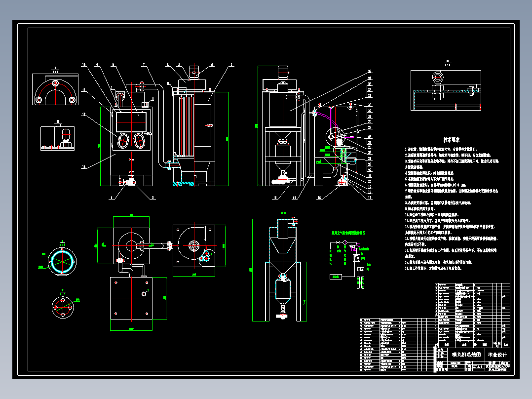Select the left parts list table
The height and width of the screenshot is (399, 532).
tap(397, 344)
